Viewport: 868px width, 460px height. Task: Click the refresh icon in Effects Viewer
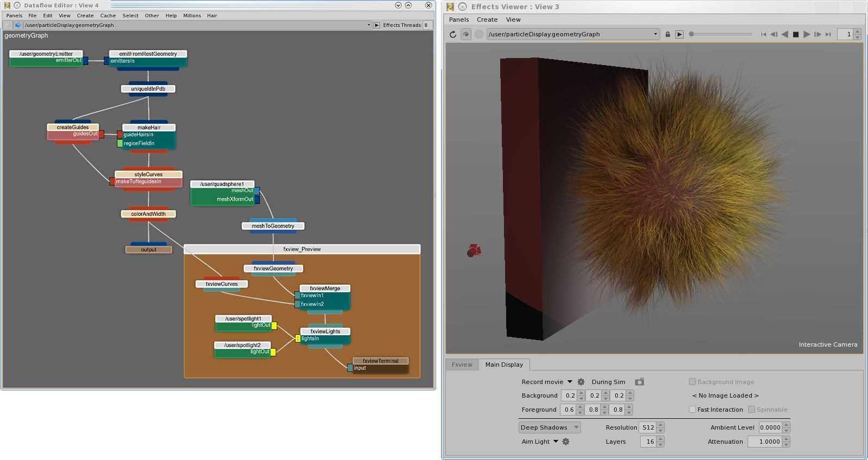click(453, 34)
